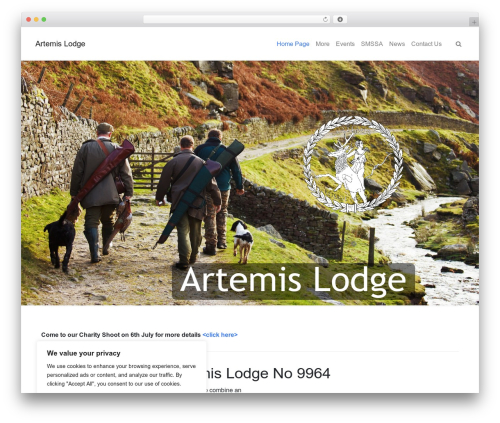Open the search icon in site header
Viewport: 500px width, 423px height.
click(458, 44)
